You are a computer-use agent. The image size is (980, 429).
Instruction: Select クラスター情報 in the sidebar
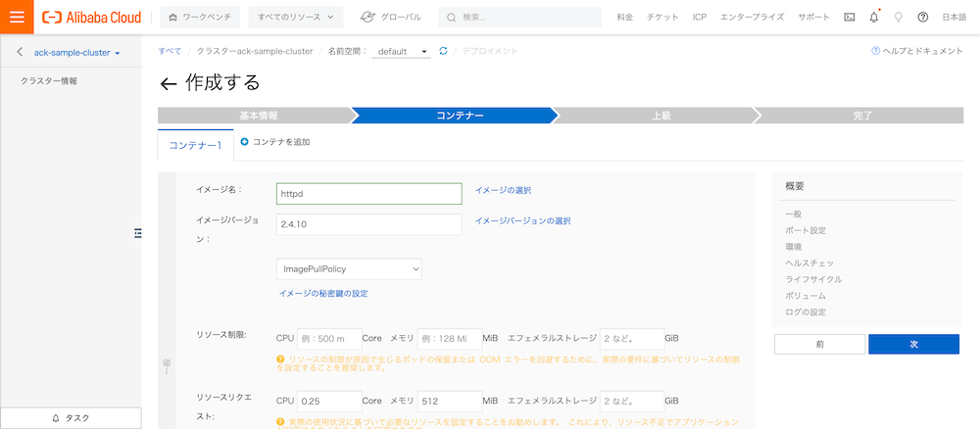point(49,81)
